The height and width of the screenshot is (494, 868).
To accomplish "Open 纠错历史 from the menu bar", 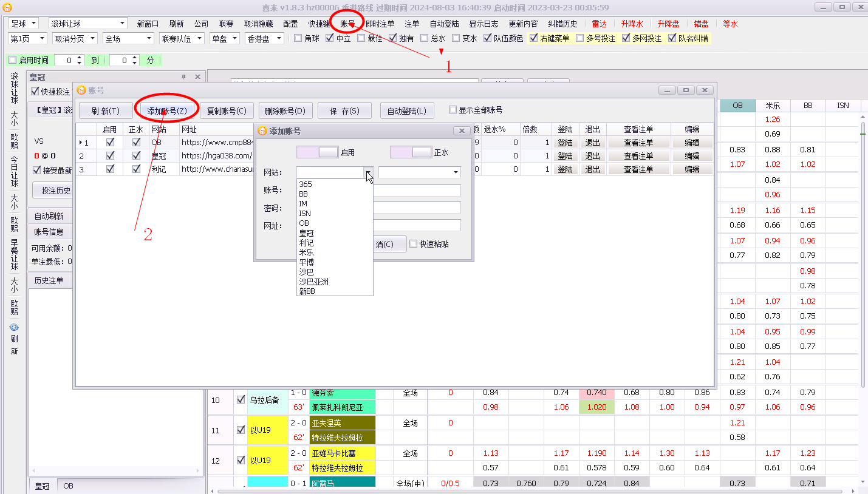I will pyautogui.click(x=562, y=24).
